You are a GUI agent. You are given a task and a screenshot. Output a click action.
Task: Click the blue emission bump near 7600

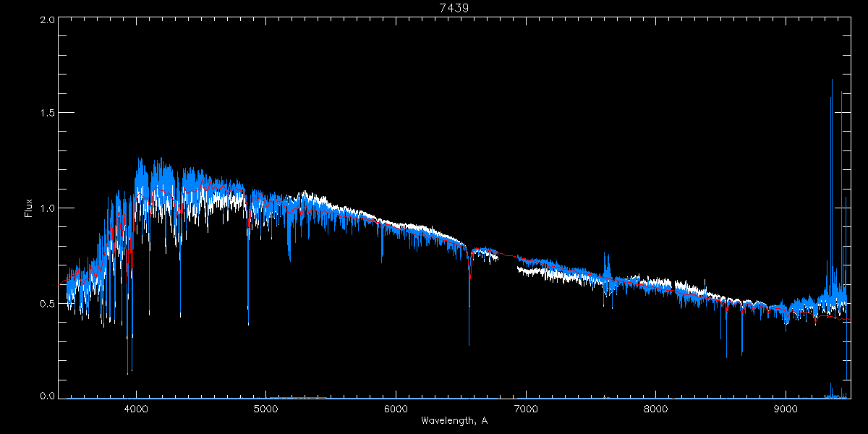pos(607,257)
